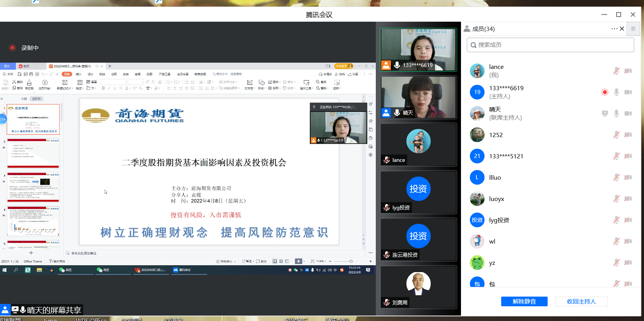Switch to slide sorter view icon
644x321 pixels.
281,261
